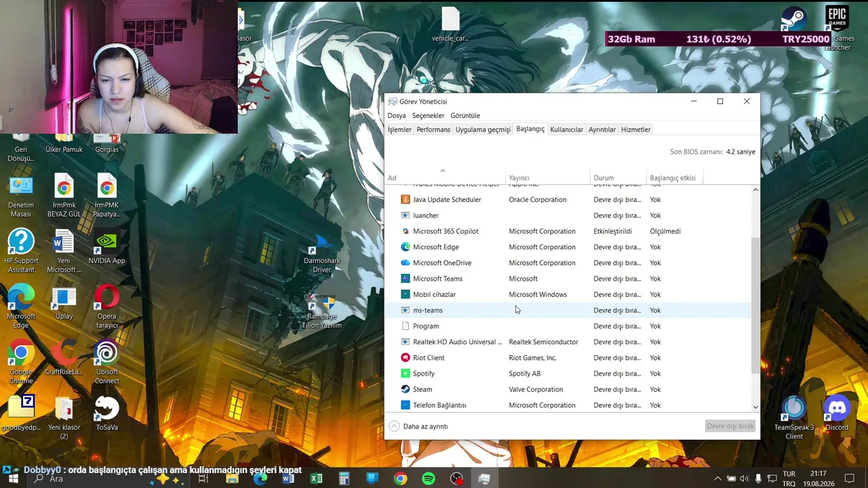Open the Dosya menu
868x488 pixels.
point(397,115)
